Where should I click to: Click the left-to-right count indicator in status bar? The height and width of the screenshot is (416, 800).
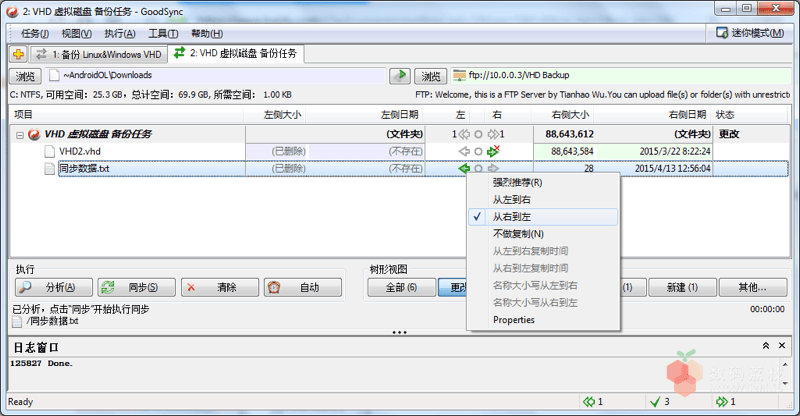point(726,402)
